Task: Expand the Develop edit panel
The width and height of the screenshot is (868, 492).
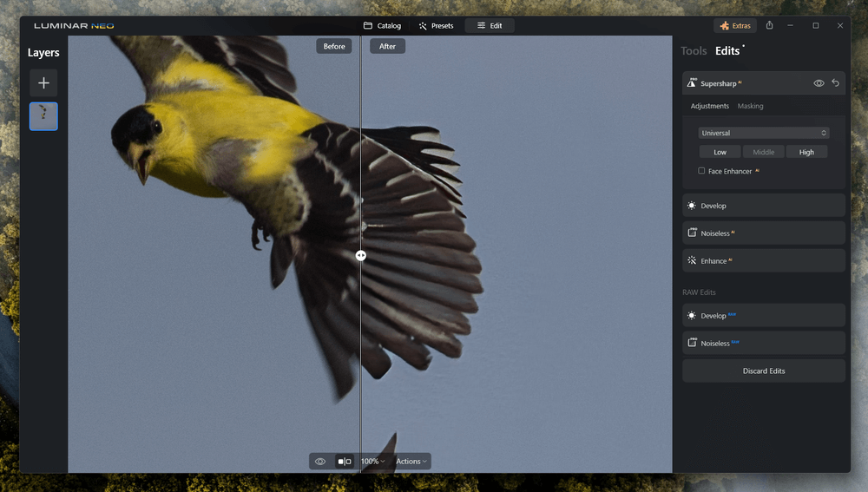Action: click(763, 206)
